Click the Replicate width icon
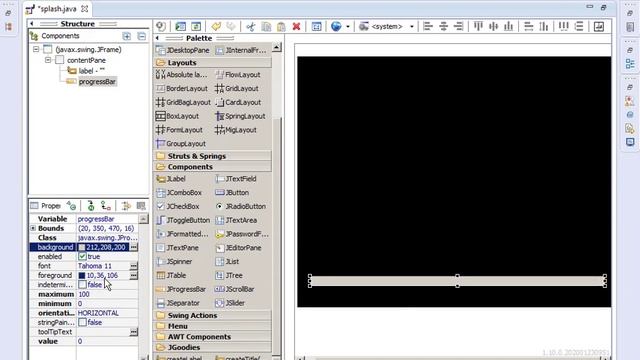 (x=529, y=27)
